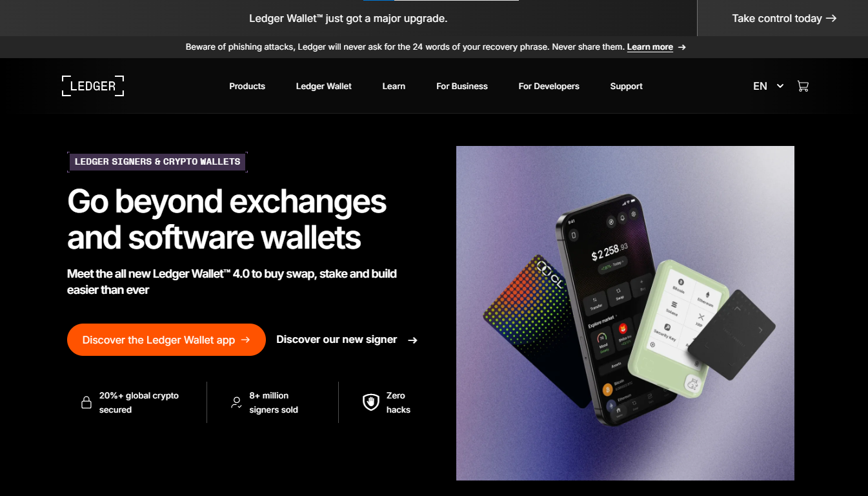Open the Ledger Wallet menu
Screen dimensions: 868x496
[324, 86]
